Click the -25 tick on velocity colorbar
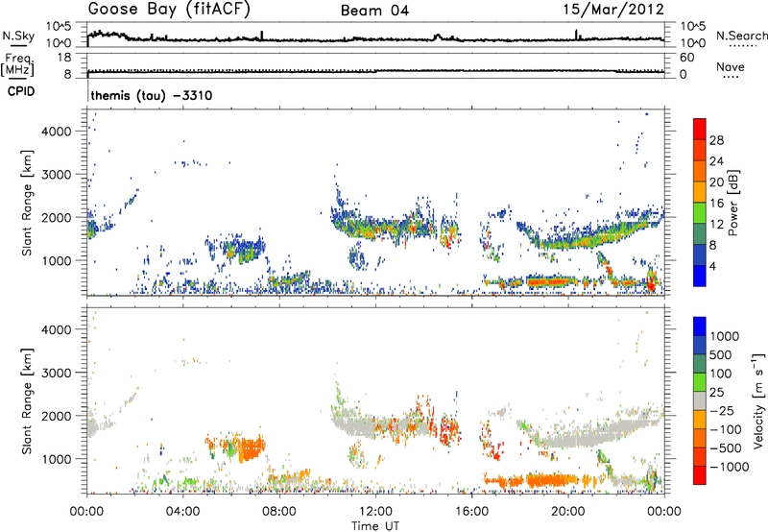 (x=725, y=410)
